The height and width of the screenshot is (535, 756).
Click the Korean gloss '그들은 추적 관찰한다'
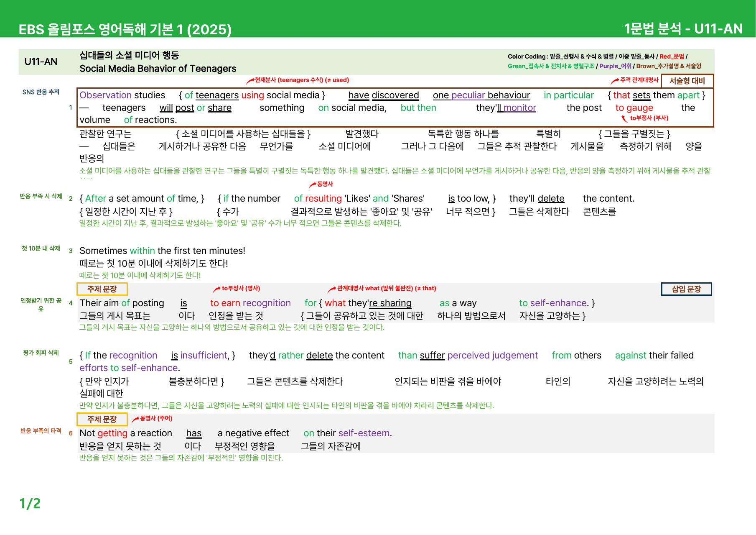(517, 146)
